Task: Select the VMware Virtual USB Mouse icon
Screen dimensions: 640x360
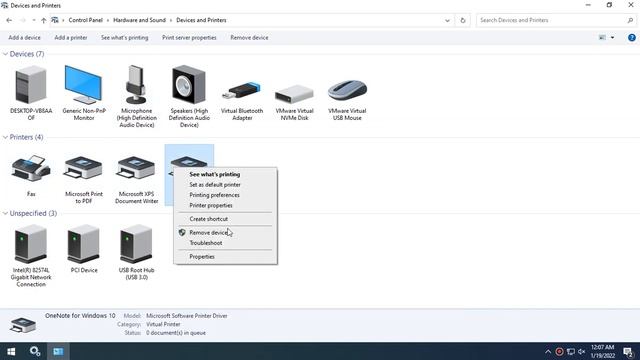Action: [347, 91]
